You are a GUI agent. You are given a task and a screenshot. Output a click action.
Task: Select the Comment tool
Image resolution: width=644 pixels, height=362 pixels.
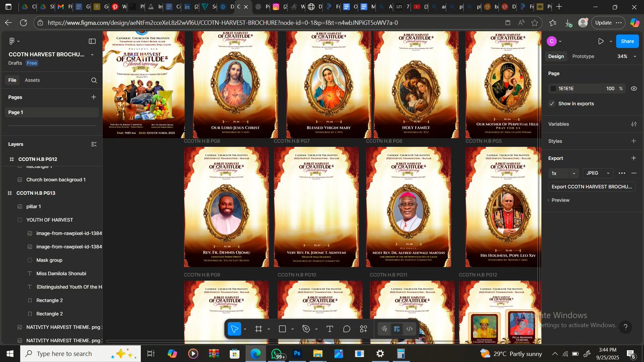tap(347, 329)
